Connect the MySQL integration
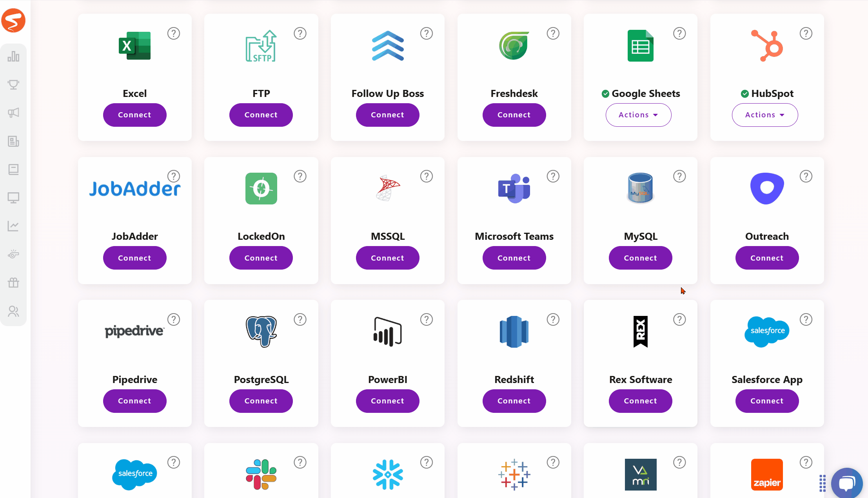Image resolution: width=868 pixels, height=498 pixels. [641, 258]
